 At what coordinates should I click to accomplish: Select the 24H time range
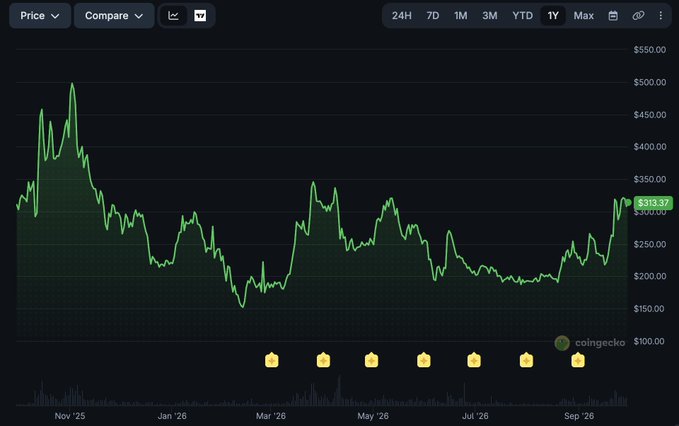coord(401,16)
